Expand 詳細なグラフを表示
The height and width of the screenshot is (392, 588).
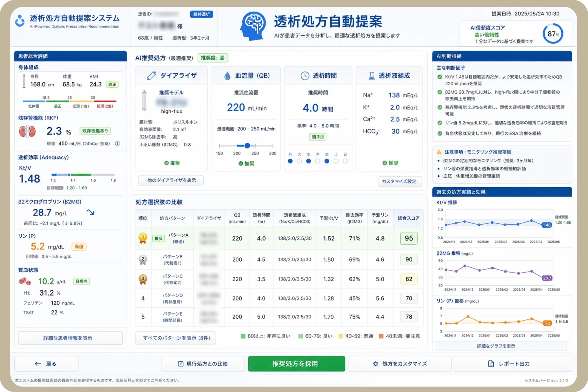501,346
